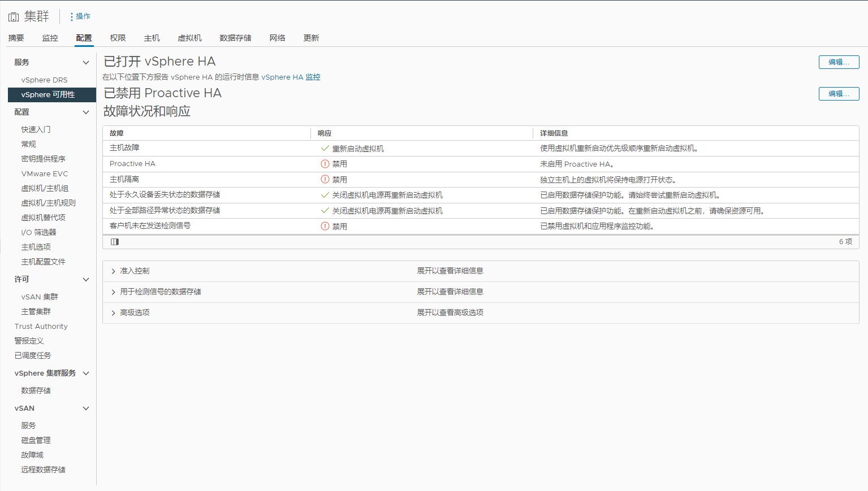Click check icon in 处于全部路径异常状态的数据存储 row
The width and height of the screenshot is (868, 491).
[x=325, y=210]
